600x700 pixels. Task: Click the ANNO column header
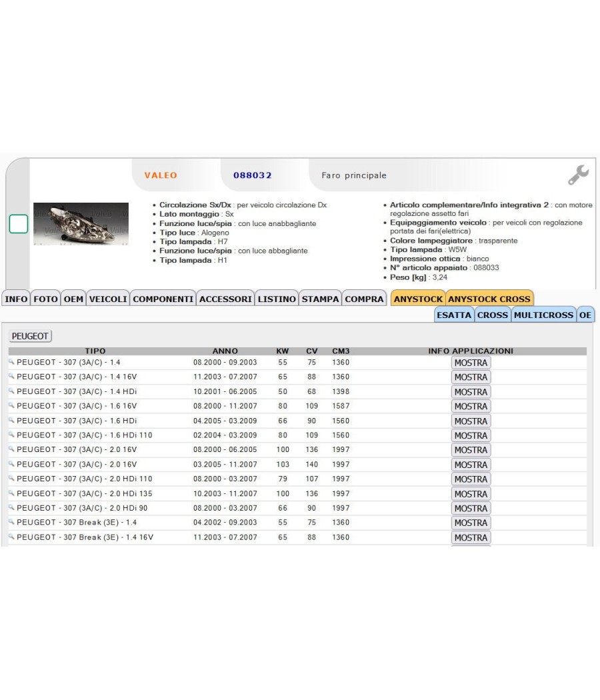pos(225,351)
